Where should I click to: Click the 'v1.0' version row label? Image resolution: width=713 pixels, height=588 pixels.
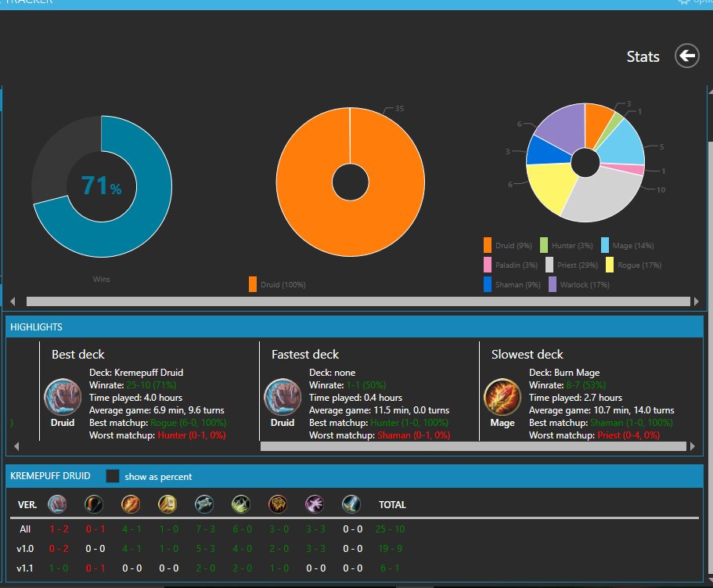25,548
